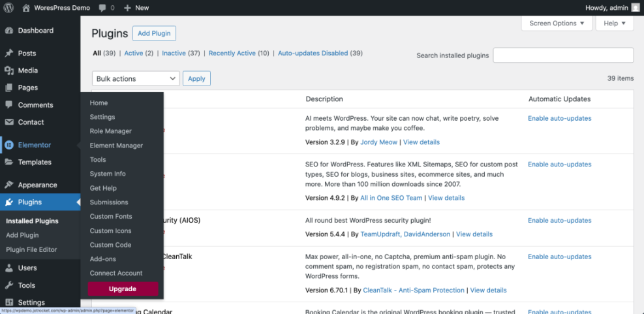The height and width of the screenshot is (314, 644).
Task: Open Installed Plugins submenu item
Action: coord(32,221)
